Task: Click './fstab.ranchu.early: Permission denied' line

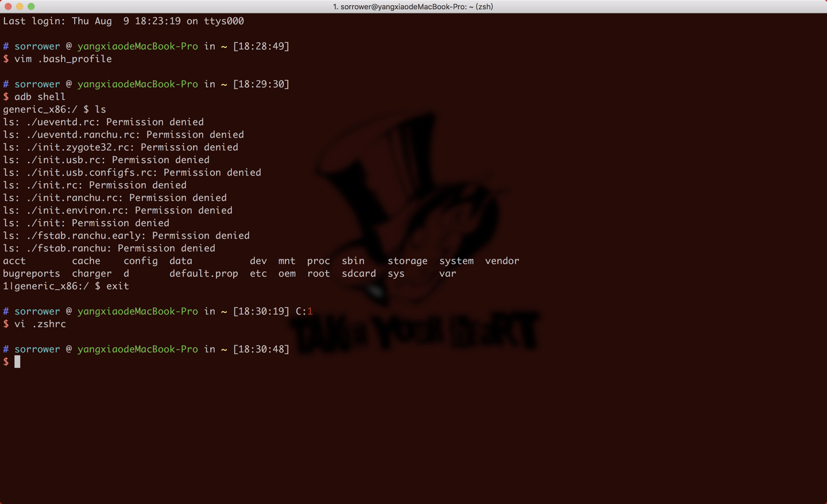Action: 126,236
